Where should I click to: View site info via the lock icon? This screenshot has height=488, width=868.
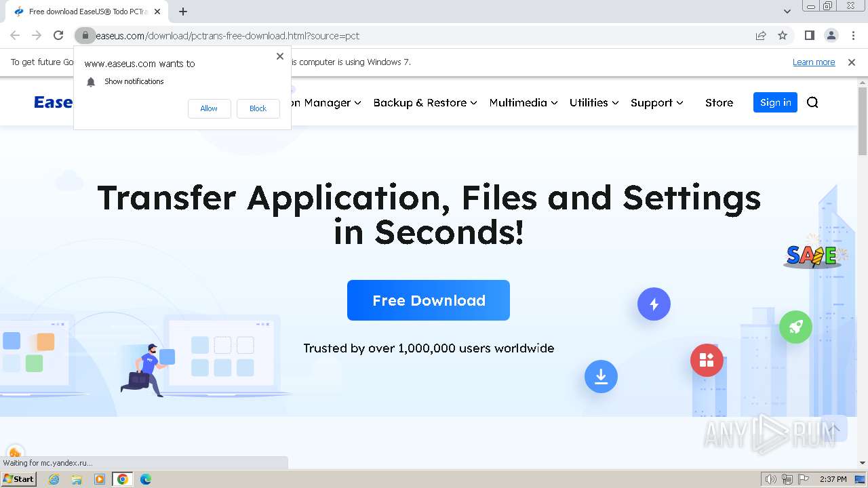(85, 35)
